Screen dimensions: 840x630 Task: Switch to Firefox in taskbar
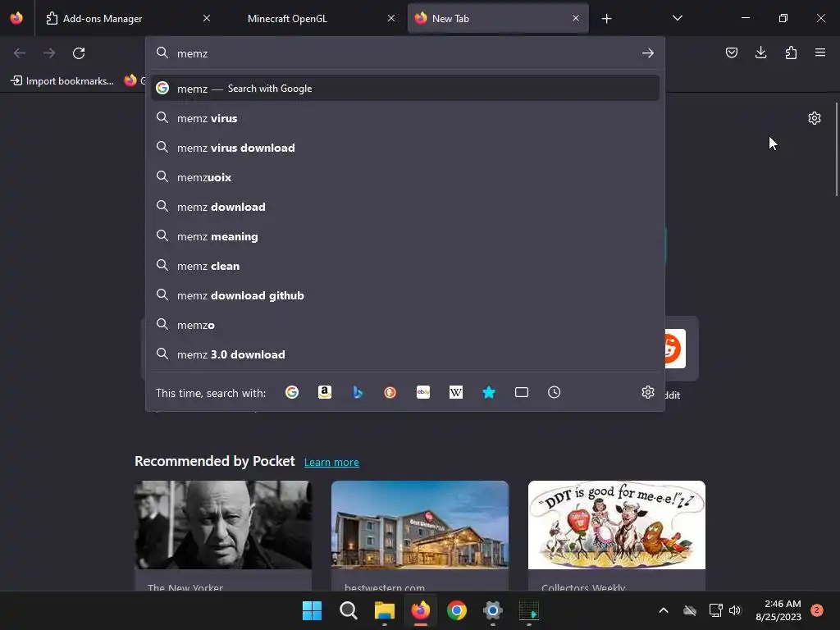421,610
